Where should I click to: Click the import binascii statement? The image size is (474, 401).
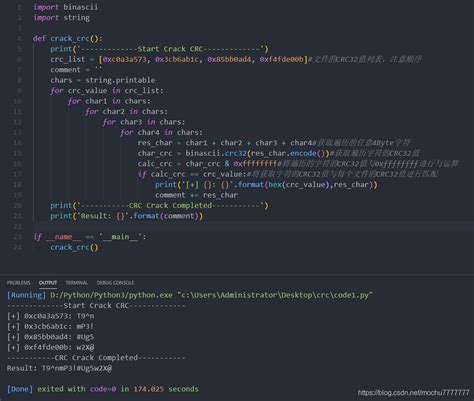click(66, 7)
